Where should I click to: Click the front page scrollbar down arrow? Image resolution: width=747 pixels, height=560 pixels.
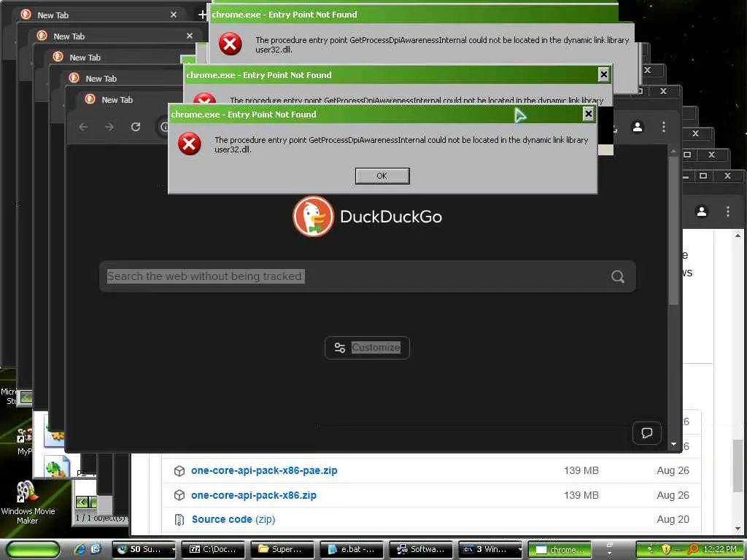pos(673,444)
